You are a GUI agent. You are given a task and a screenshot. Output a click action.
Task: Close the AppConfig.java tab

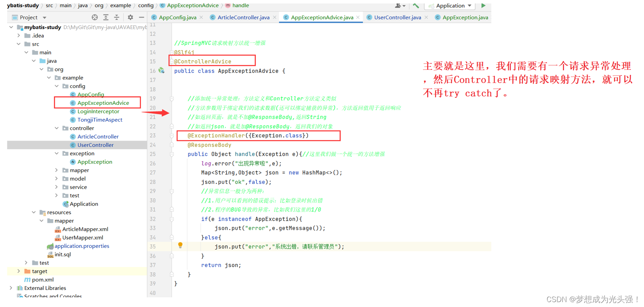pos(201,18)
